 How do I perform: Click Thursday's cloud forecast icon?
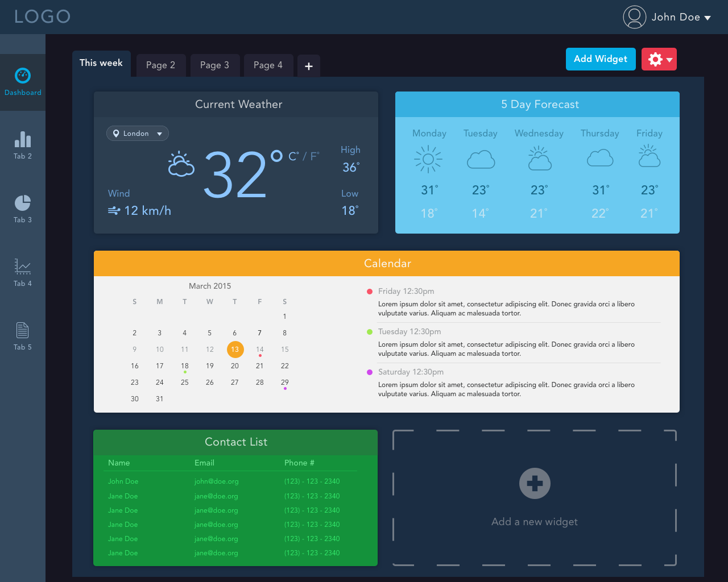pos(600,158)
